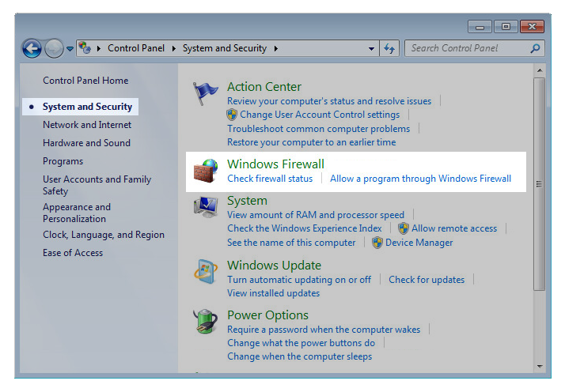Open Allow remote access

pyautogui.click(x=454, y=228)
